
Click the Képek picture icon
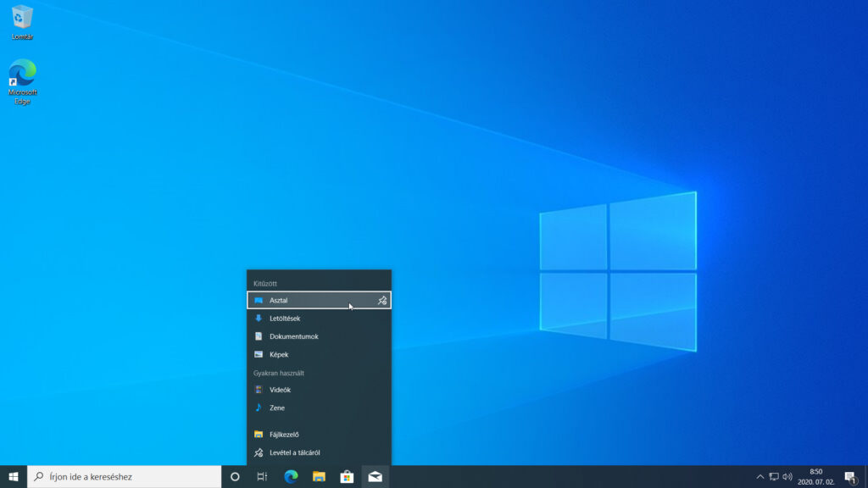pos(259,355)
